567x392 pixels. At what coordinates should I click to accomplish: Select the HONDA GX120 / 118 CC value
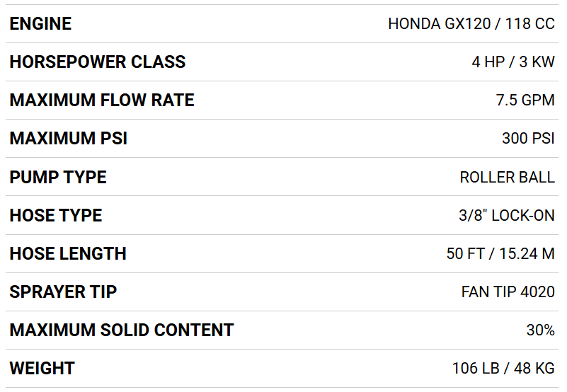(471, 24)
